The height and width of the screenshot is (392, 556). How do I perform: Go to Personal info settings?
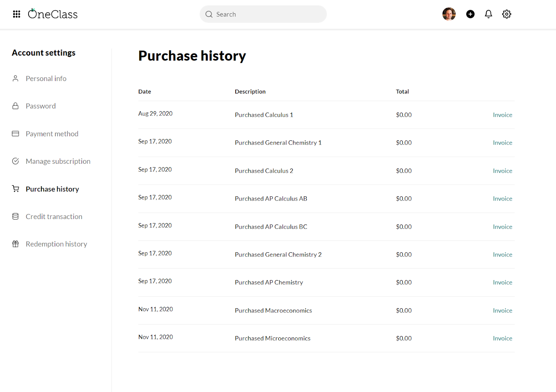click(46, 79)
